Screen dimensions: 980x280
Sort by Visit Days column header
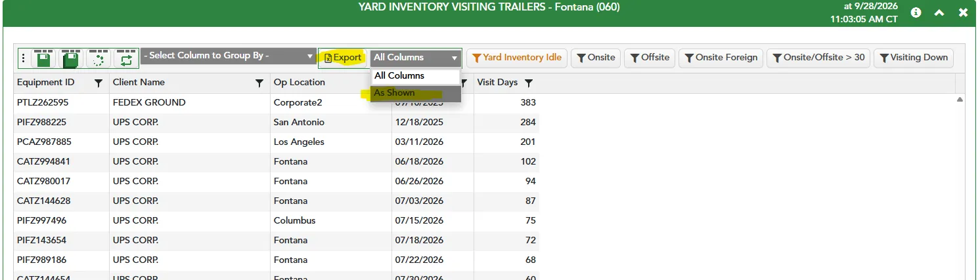tap(497, 83)
